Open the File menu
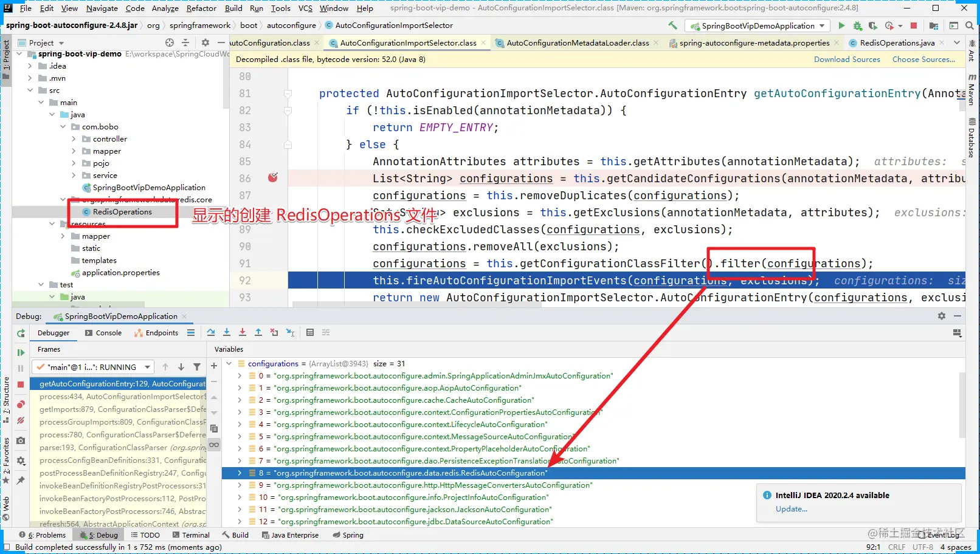 26,8
